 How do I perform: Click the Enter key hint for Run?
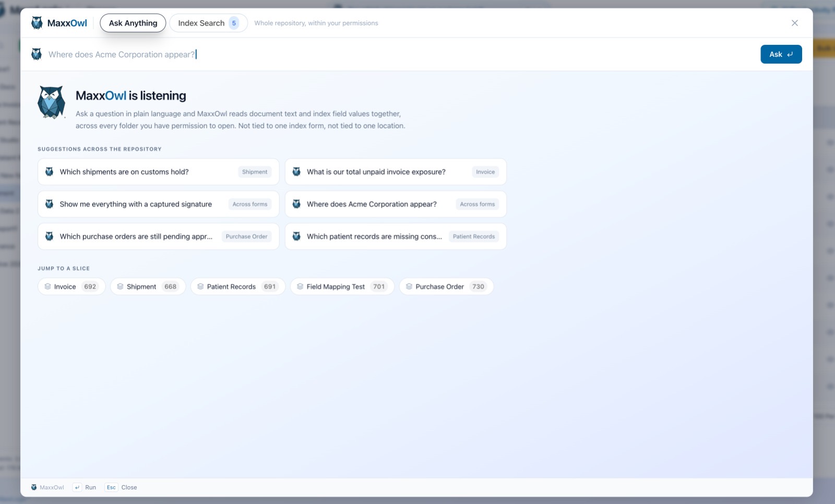(77, 487)
